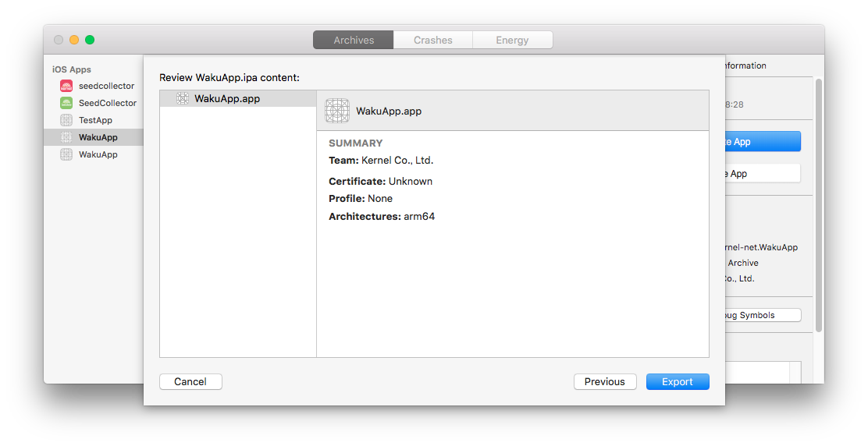
Task: Click the small WakuApp.app icon in content list
Action: (183, 98)
